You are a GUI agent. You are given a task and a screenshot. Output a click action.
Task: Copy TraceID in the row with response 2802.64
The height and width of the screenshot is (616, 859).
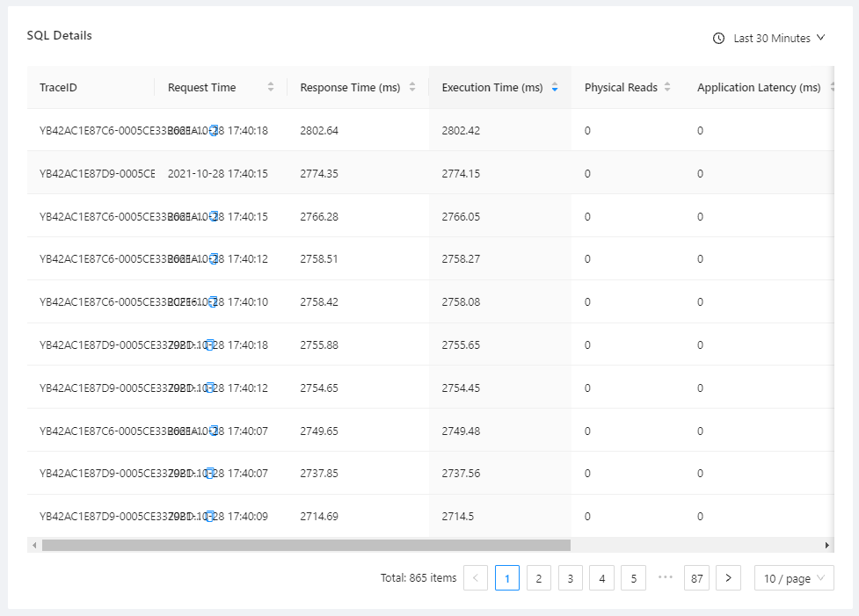214,130
